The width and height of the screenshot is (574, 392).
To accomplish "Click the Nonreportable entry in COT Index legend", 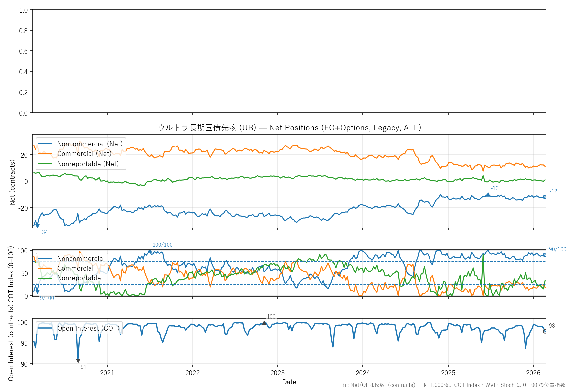I will [79, 278].
